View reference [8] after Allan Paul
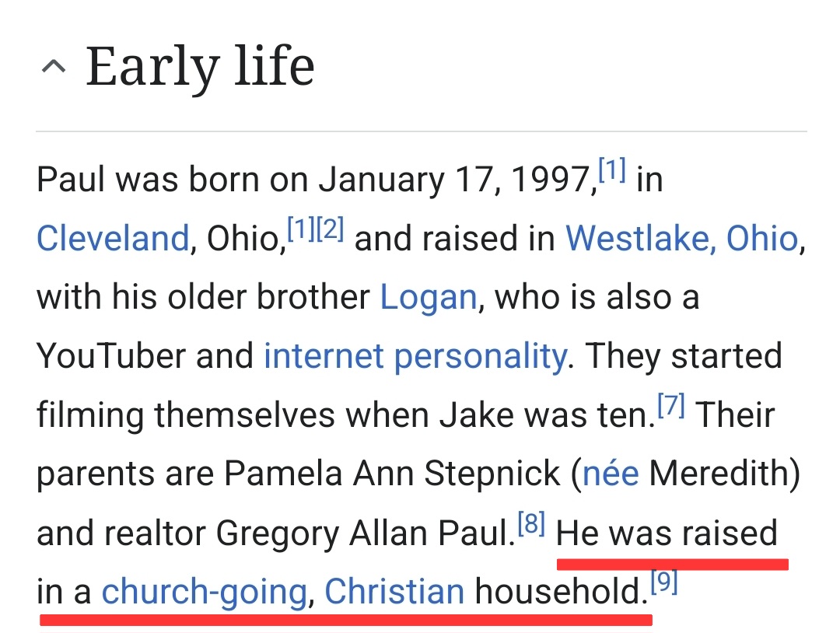The height and width of the screenshot is (633, 840). pyautogui.click(x=531, y=524)
